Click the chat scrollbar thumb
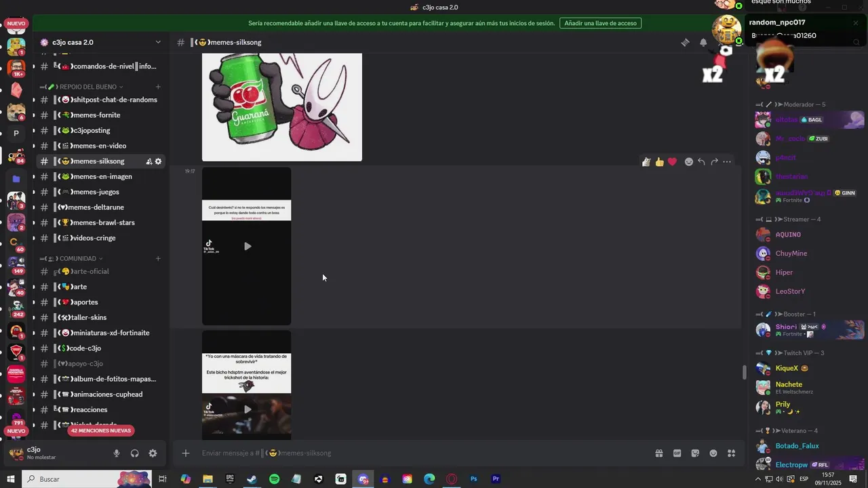Image resolution: width=868 pixels, height=488 pixels. coord(745,372)
